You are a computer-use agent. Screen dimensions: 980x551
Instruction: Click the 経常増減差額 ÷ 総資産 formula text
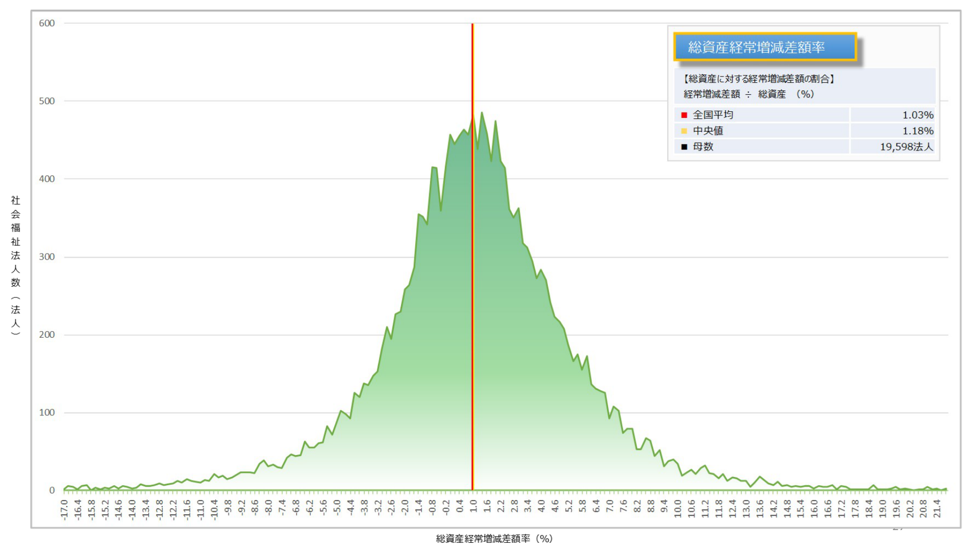pos(748,94)
